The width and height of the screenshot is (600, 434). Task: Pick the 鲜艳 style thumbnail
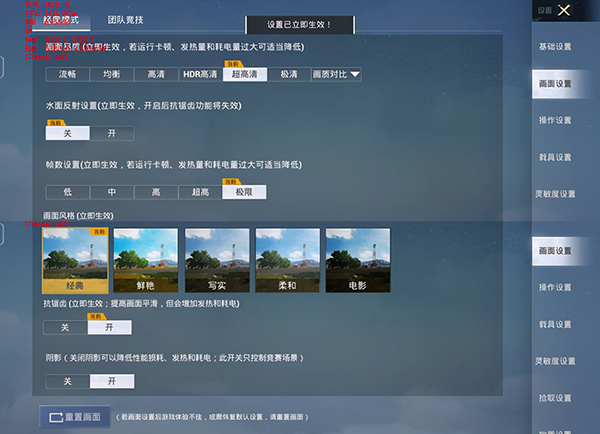click(146, 261)
